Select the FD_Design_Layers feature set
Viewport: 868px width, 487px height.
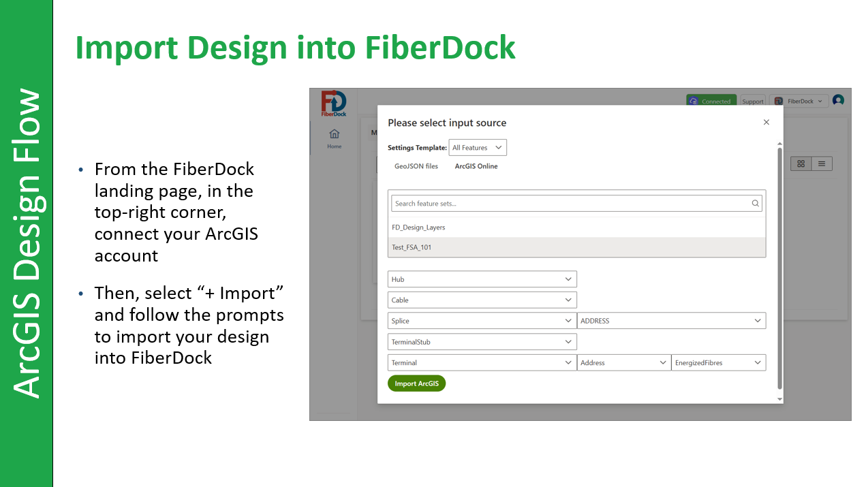click(x=576, y=227)
